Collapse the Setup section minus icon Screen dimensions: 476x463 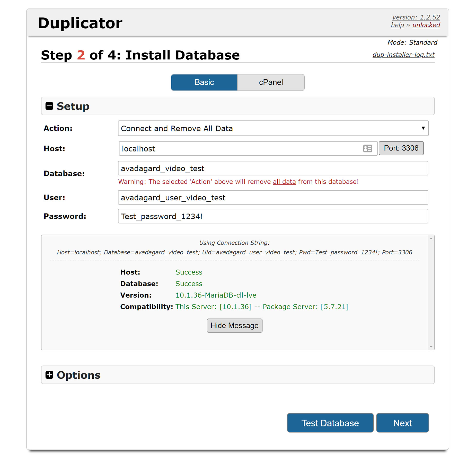[49, 106]
